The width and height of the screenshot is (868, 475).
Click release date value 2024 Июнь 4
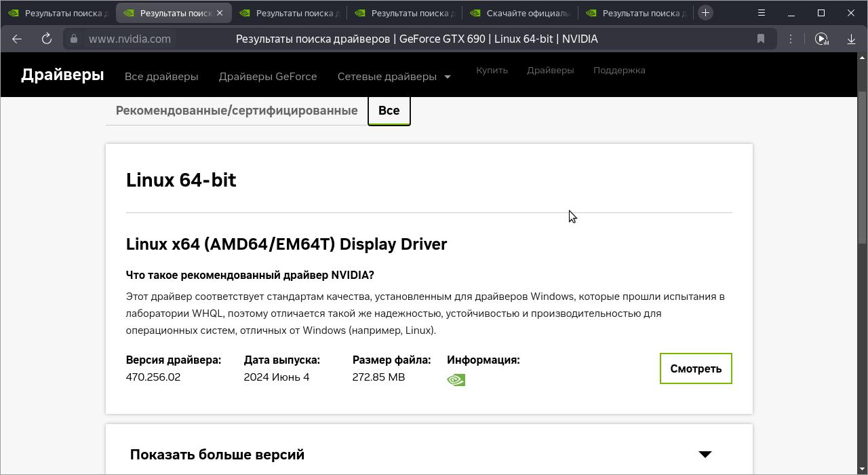click(x=277, y=377)
